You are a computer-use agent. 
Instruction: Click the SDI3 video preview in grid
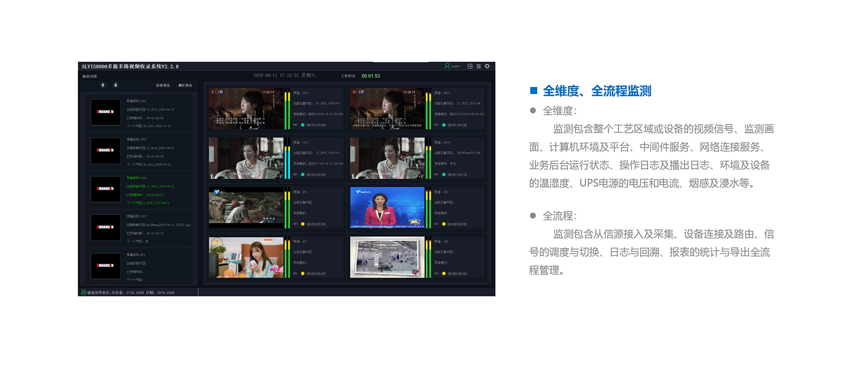point(246,158)
